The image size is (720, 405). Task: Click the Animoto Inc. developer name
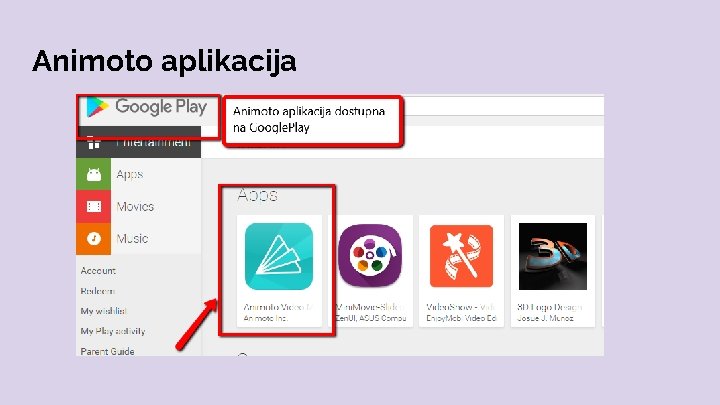click(265, 318)
